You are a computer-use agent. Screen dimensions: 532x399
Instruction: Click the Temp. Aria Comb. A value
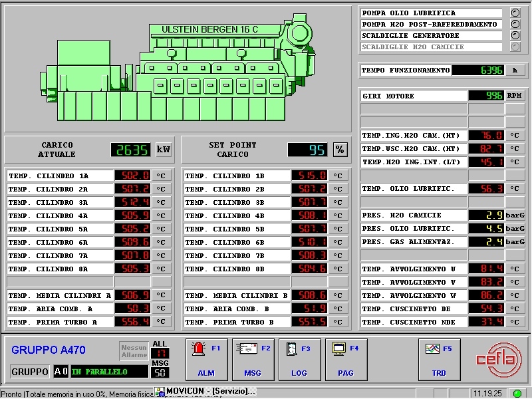pos(132,309)
